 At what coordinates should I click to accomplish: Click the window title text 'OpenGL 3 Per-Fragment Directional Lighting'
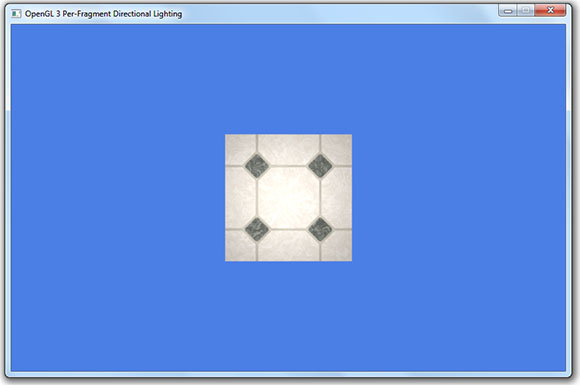click(104, 14)
